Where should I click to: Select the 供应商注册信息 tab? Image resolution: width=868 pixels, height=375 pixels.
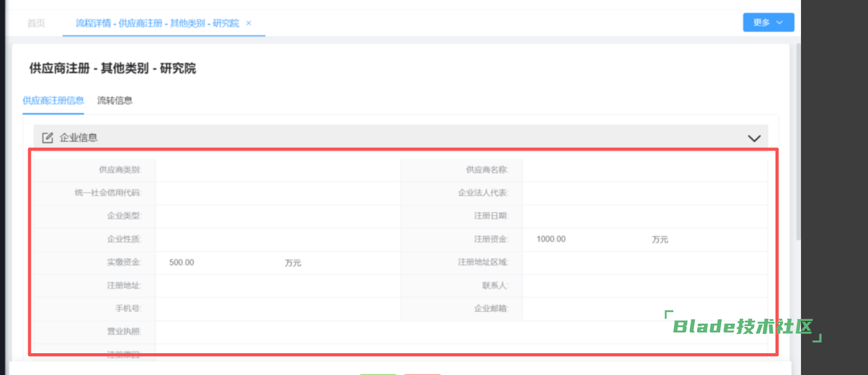pos(53,101)
